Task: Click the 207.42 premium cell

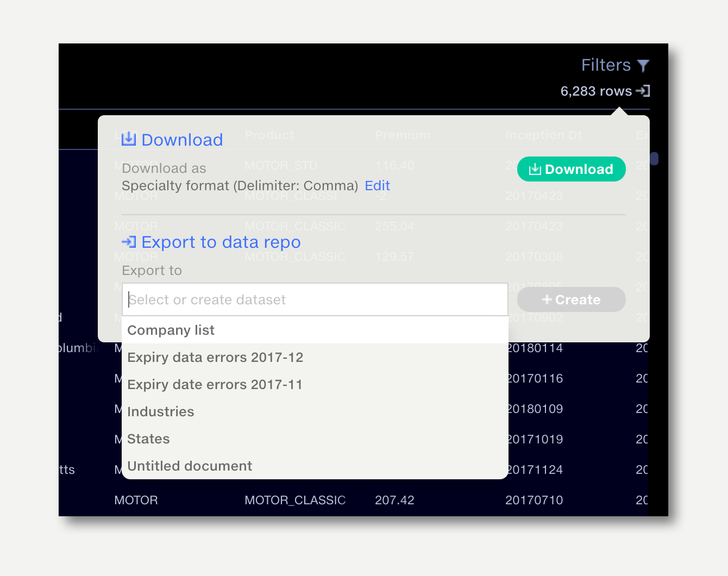Action: (394, 500)
